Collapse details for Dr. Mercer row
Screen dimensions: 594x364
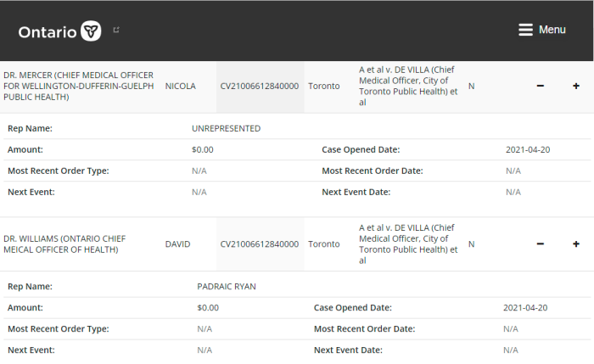(541, 86)
